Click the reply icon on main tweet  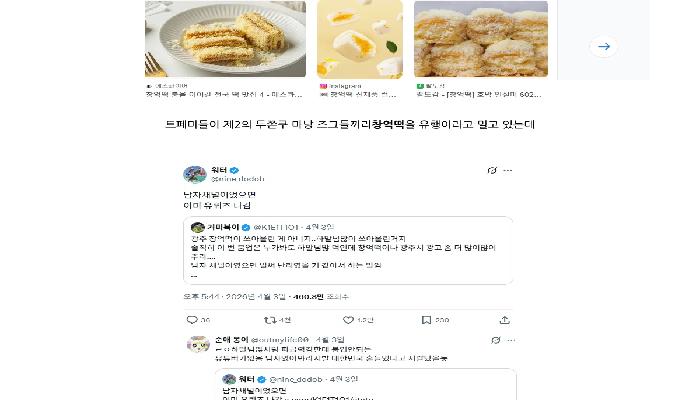(x=192, y=320)
